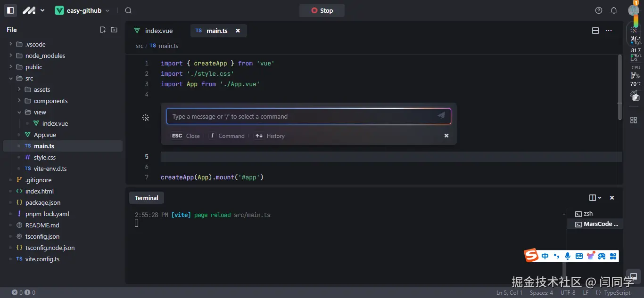Open tsconfig.node.json file
The width and height of the screenshot is (644, 298).
63,248
